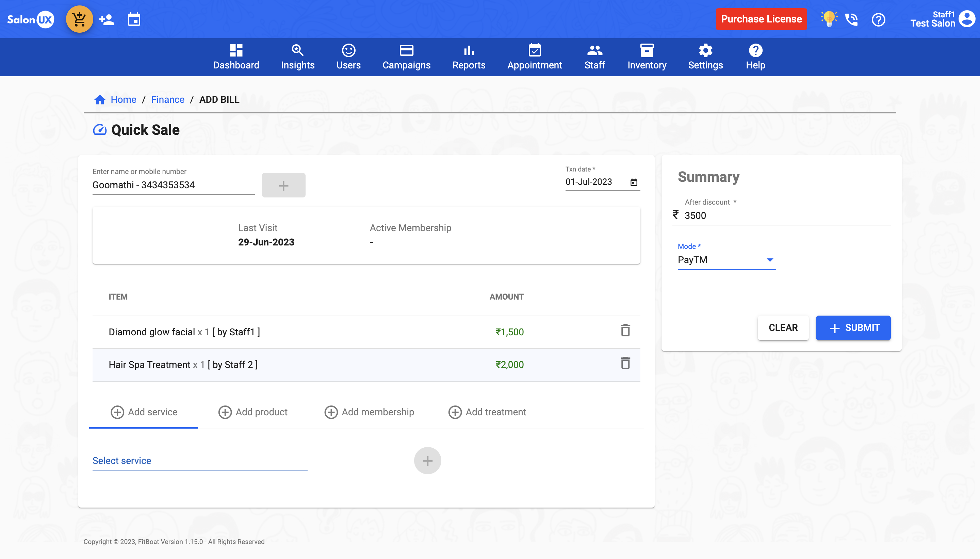The width and height of the screenshot is (980, 559).
Task: Remove Hair Spa Treatment with trash icon
Action: coord(625,363)
